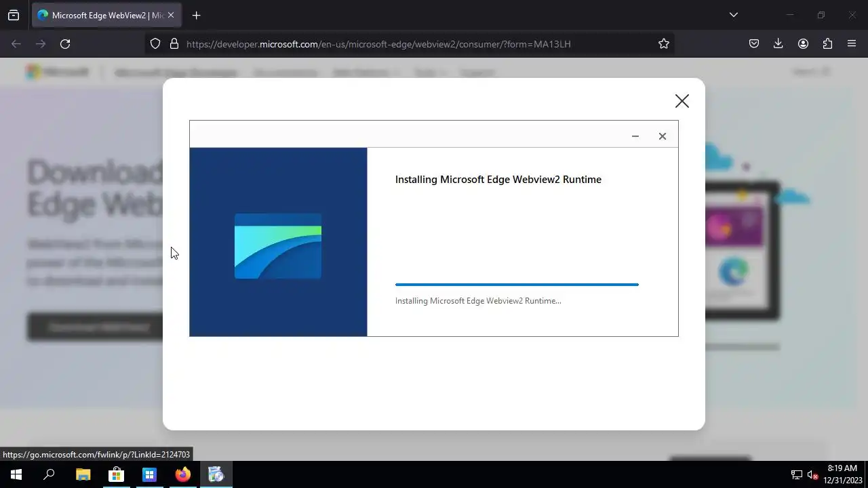Select the Microsoft Edge WebView2 tab
Image resolution: width=868 pixels, height=488 pixels.
tap(106, 15)
